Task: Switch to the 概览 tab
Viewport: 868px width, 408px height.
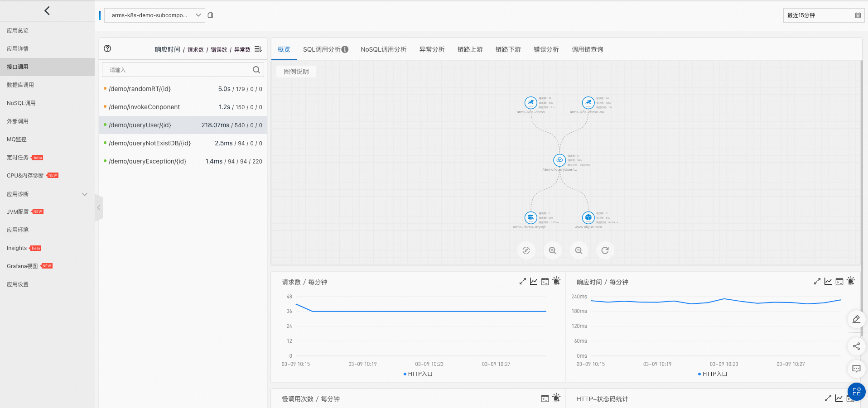Action: point(284,49)
